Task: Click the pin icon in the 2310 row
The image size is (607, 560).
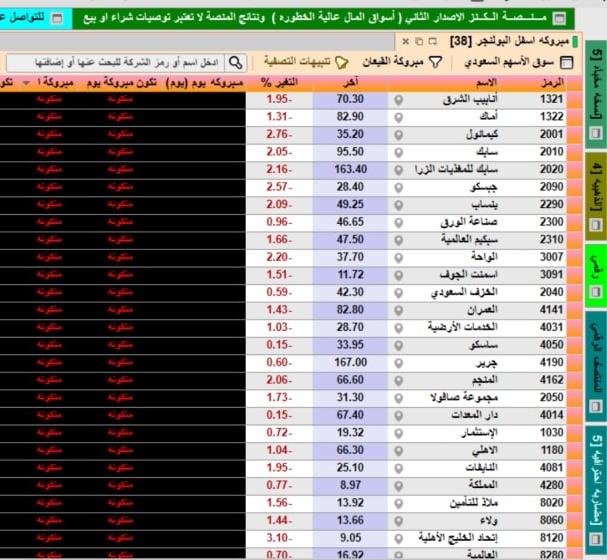Action: click(x=399, y=240)
